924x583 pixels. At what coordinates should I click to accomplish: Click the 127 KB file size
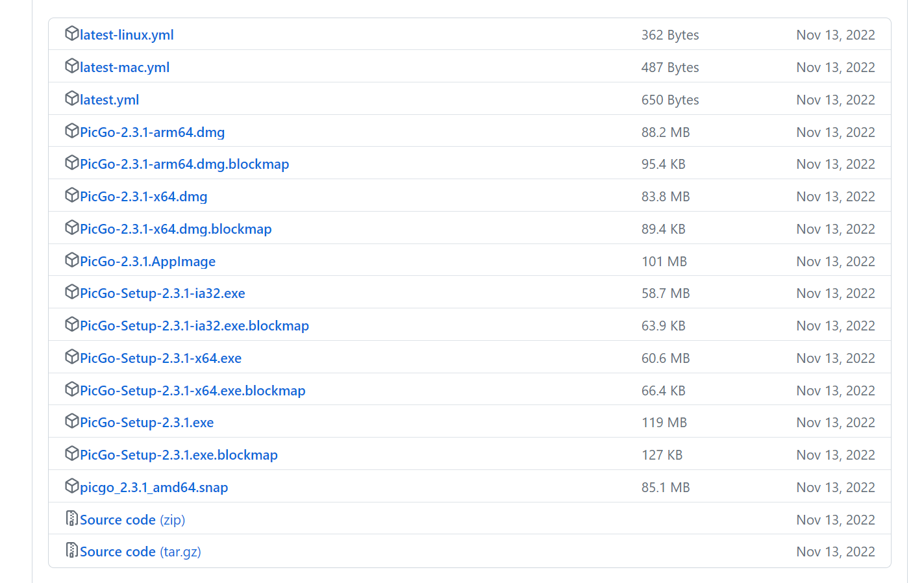(662, 455)
